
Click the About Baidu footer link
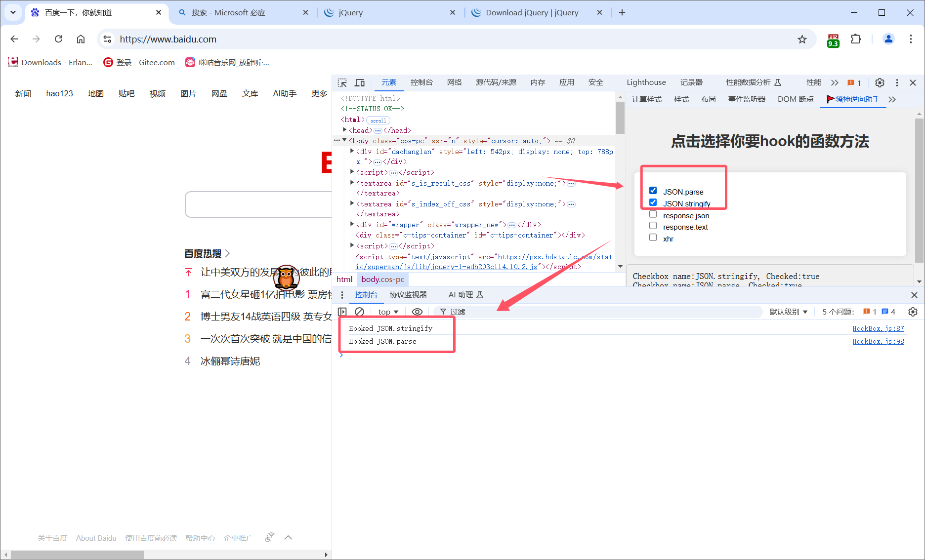coord(96,538)
